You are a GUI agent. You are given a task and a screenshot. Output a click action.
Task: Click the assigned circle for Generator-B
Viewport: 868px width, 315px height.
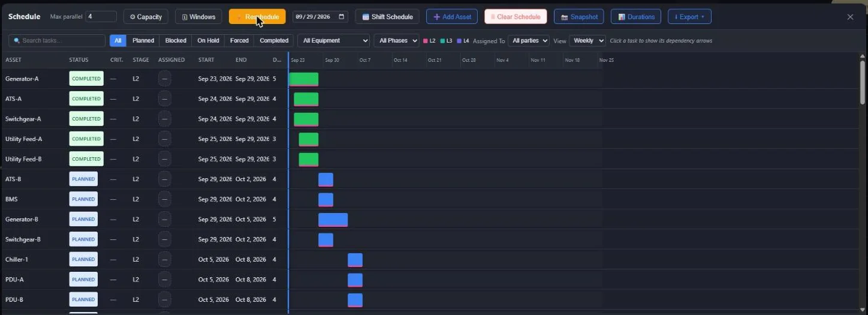[x=165, y=219]
